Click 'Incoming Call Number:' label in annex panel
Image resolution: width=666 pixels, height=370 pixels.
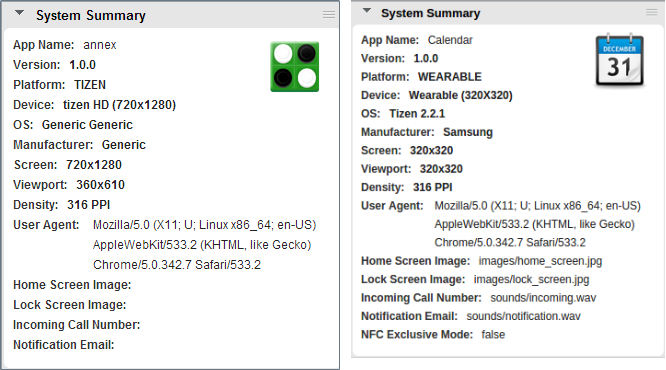76,325
